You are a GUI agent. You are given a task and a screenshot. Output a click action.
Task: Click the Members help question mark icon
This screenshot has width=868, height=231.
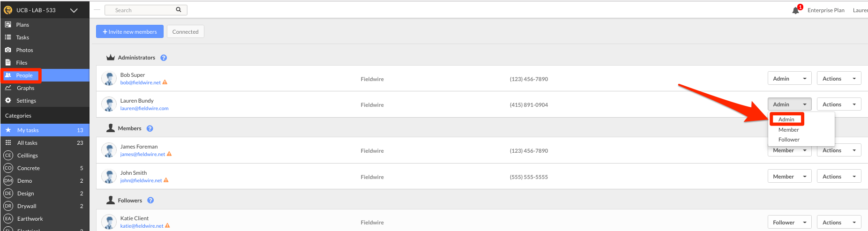click(x=150, y=128)
